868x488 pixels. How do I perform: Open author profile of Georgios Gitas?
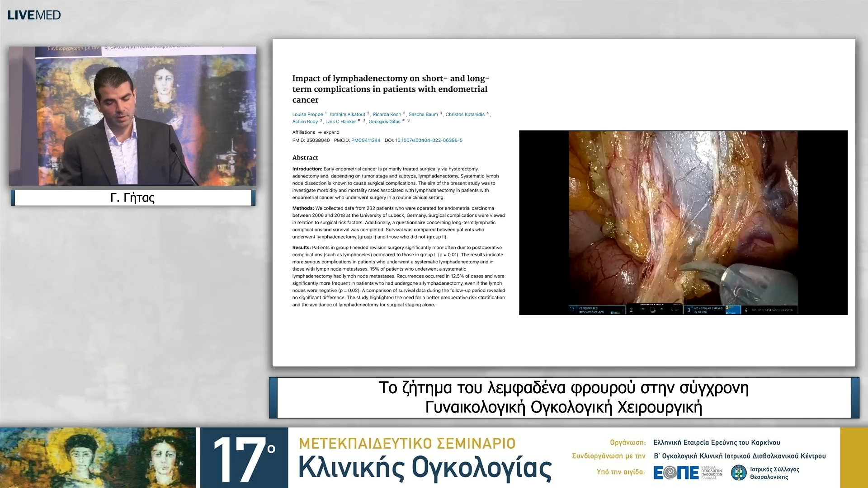[x=384, y=121]
